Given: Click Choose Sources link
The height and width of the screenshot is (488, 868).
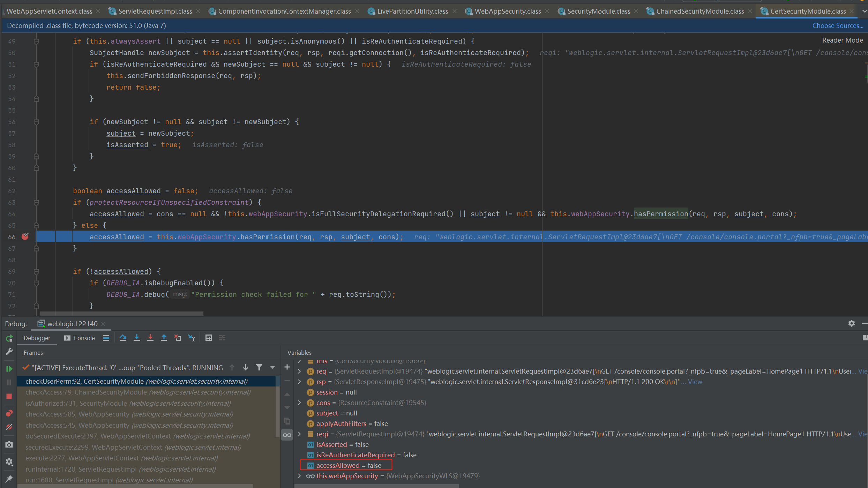Looking at the screenshot, I should pyautogui.click(x=838, y=25).
